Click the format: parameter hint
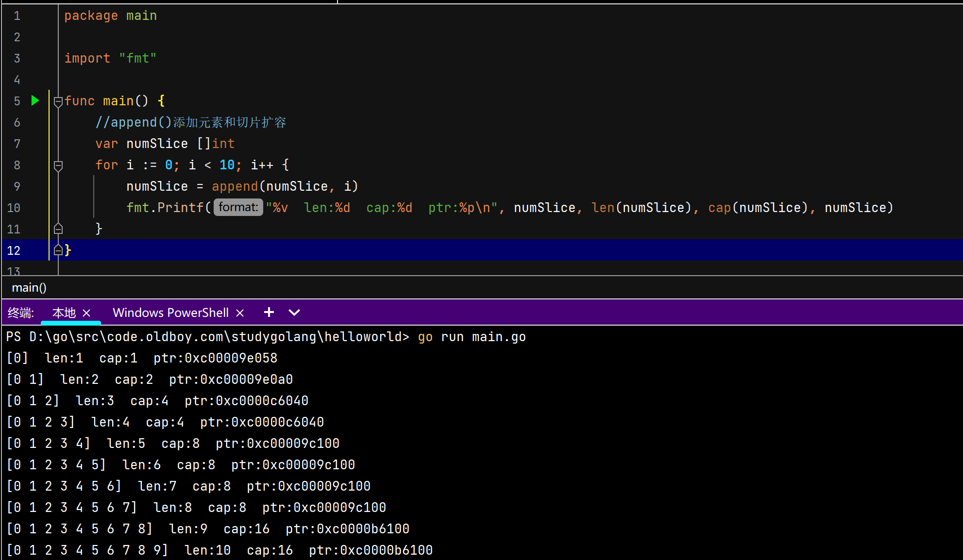Screen dimensions: 963x560 [x=238, y=207]
